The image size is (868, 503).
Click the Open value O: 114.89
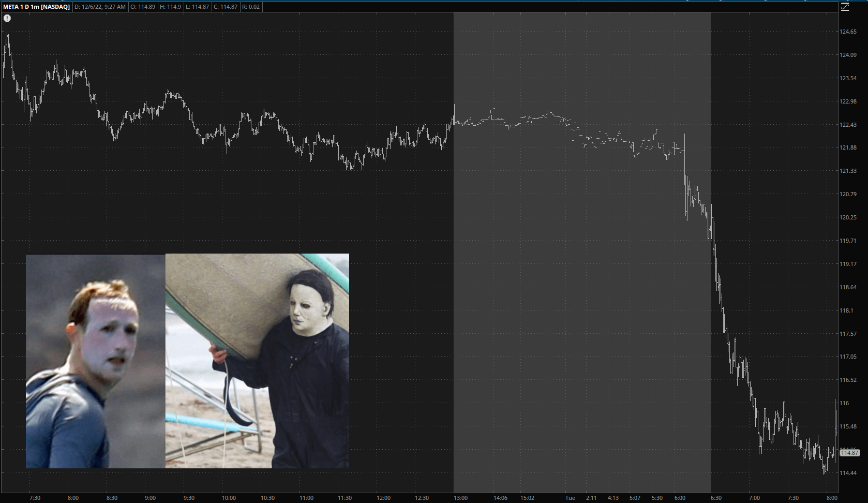tap(143, 7)
